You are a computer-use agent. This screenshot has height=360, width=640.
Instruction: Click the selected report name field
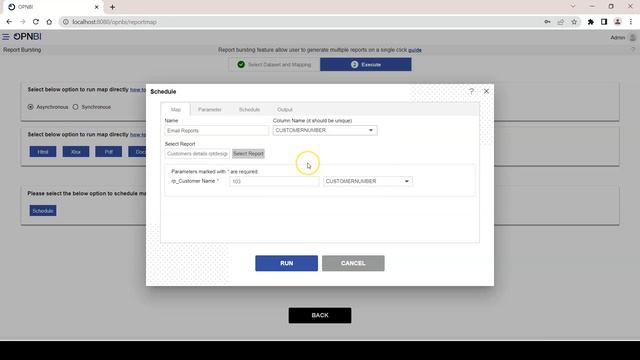[197, 154]
